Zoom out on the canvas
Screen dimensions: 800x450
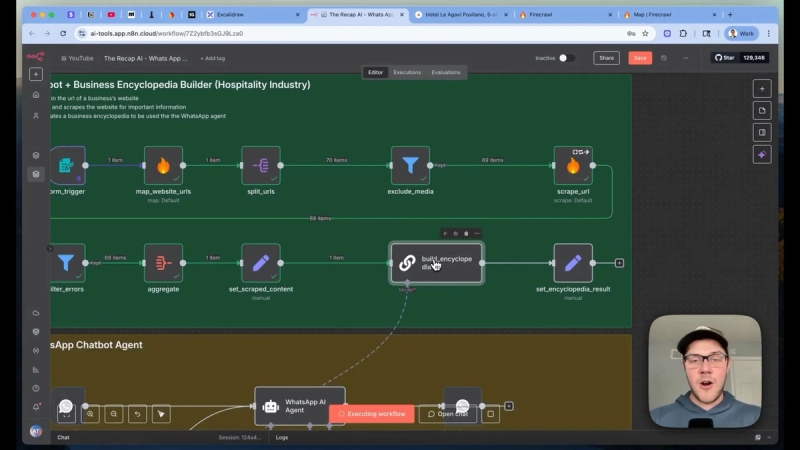click(x=114, y=414)
